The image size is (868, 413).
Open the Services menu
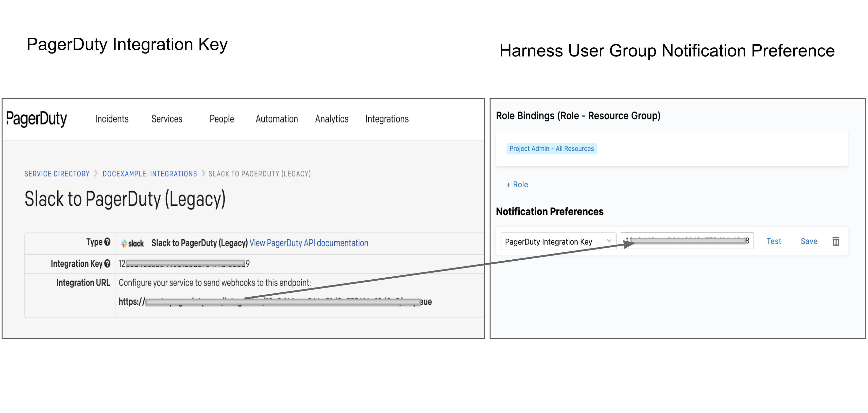(167, 119)
